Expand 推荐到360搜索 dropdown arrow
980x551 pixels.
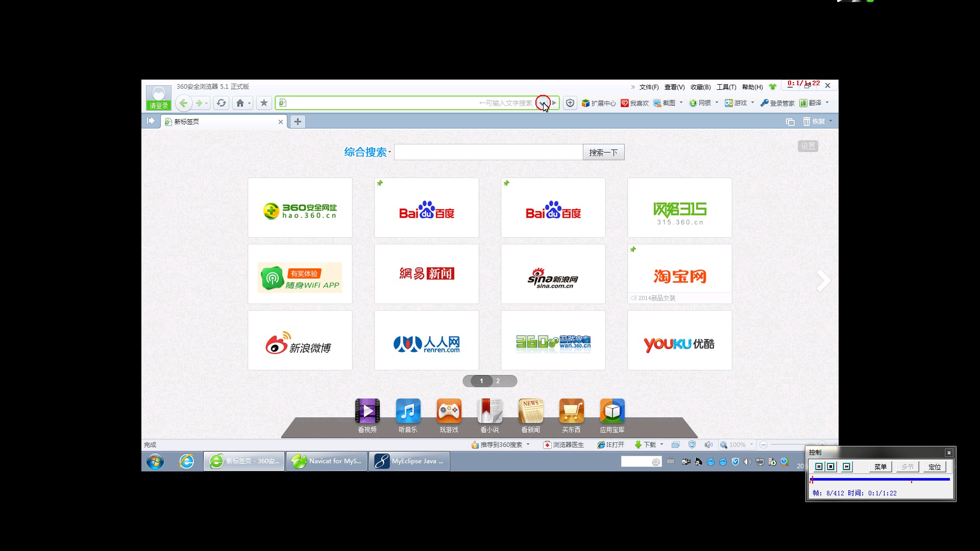(x=528, y=444)
